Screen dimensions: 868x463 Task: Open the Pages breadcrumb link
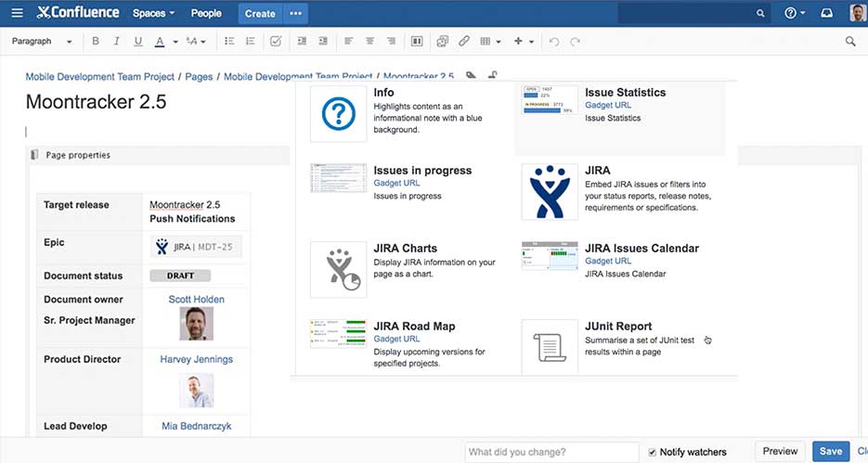[199, 77]
